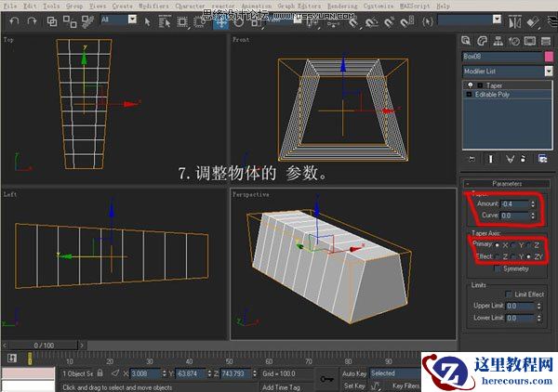Open the Selected key filter dropdown
The width and height of the screenshot is (558, 392).
[395, 373]
